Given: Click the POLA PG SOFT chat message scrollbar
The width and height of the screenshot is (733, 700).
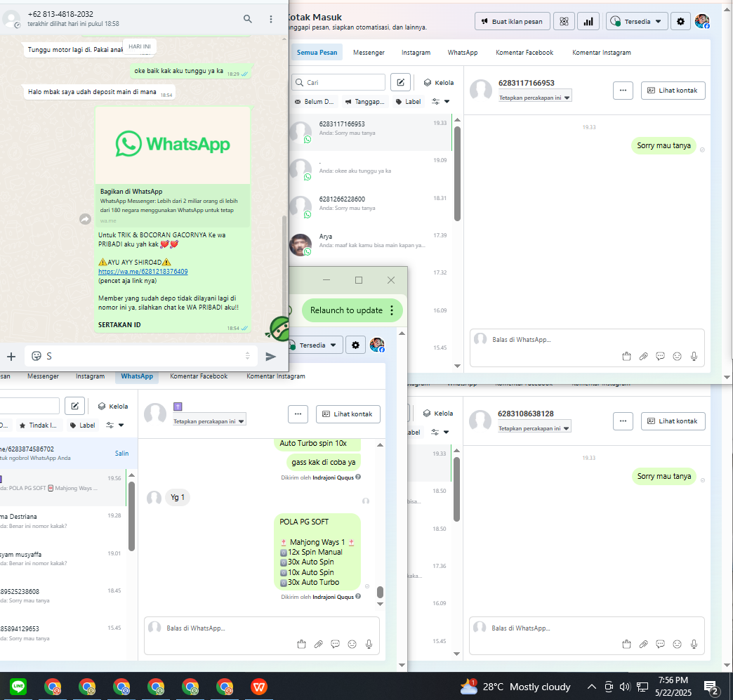Looking at the screenshot, I should tap(380, 592).
